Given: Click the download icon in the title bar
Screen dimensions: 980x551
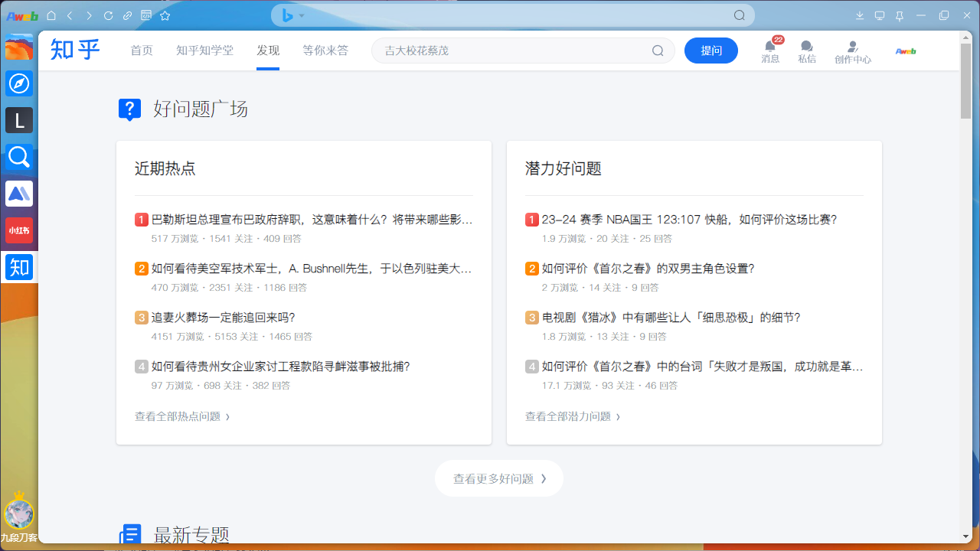Looking at the screenshot, I should (860, 15).
